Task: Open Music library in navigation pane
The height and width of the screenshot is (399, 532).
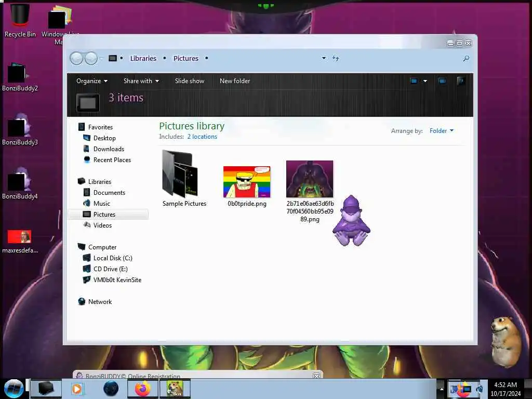Action: 102,203
